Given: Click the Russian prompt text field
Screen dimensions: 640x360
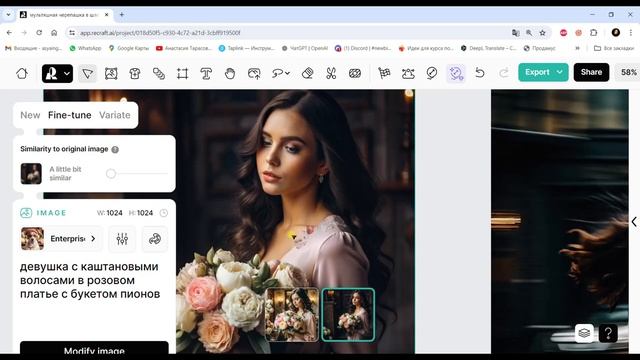Looking at the screenshot, I should 90,280.
